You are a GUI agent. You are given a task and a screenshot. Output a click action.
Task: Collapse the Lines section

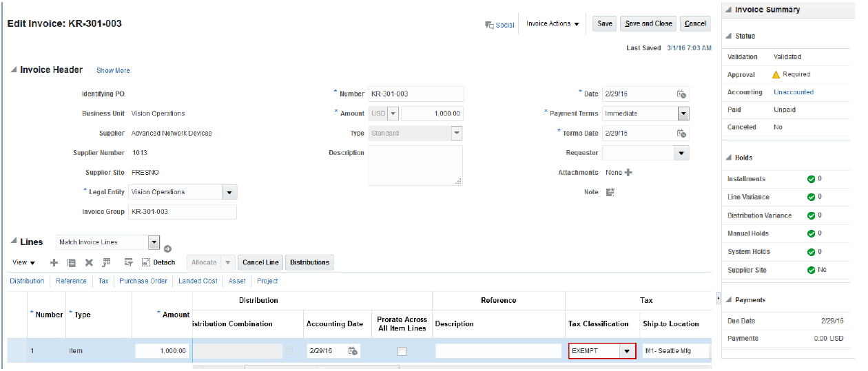coord(14,240)
